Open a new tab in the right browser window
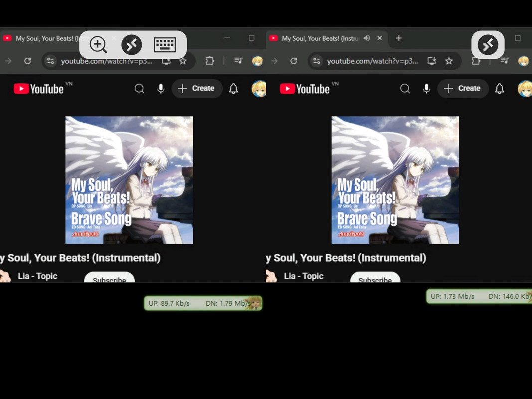532x399 pixels. tap(399, 38)
